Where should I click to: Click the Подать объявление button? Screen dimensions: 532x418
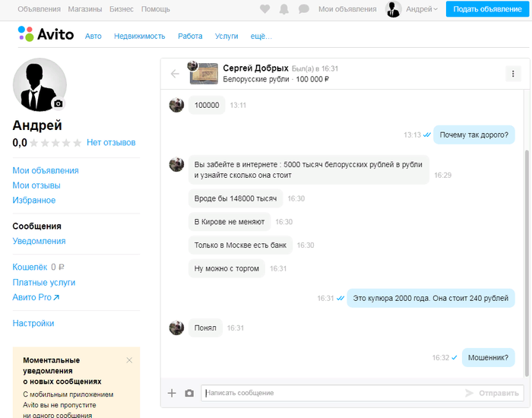pyautogui.click(x=488, y=9)
